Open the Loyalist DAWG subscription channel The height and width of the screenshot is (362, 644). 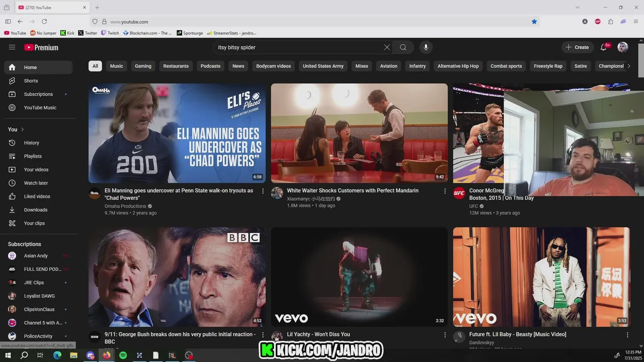point(38,296)
